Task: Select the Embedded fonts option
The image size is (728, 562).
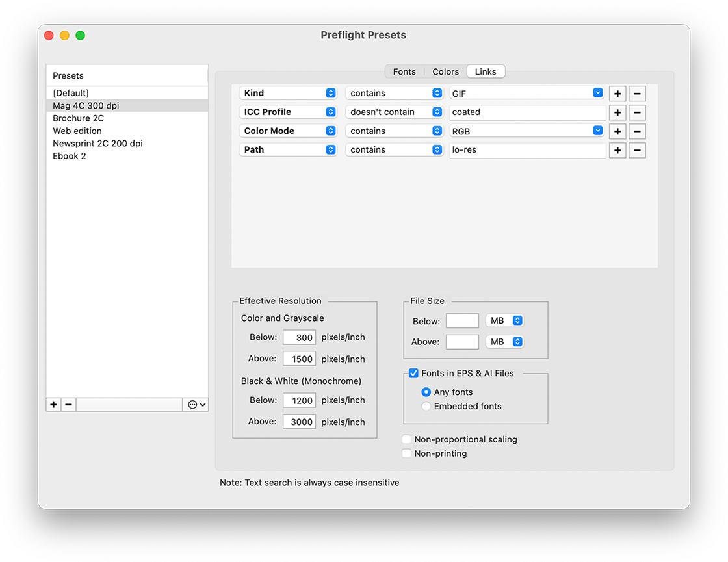Action: click(426, 406)
